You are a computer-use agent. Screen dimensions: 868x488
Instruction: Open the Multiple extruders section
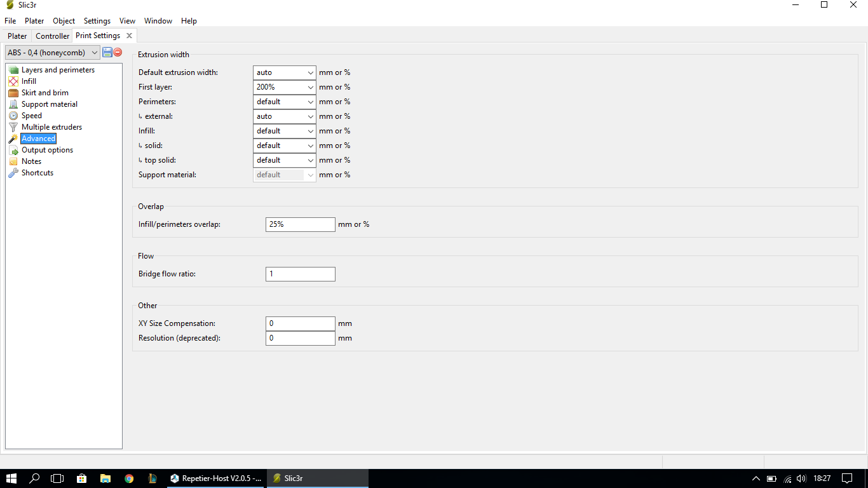[x=51, y=127]
